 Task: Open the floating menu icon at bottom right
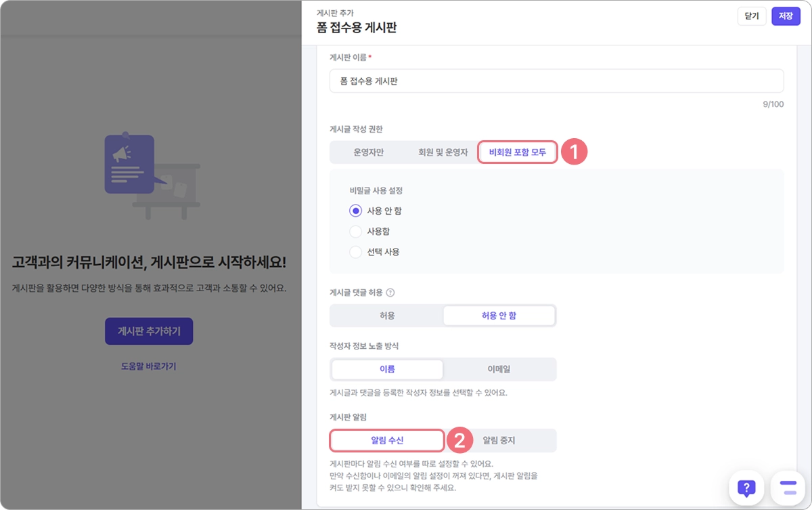(x=788, y=488)
